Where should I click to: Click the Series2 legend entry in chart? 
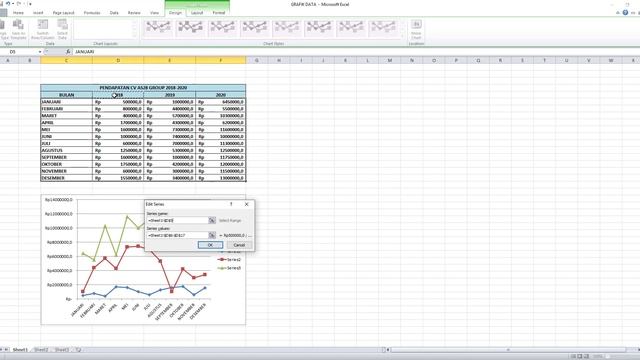[x=230, y=260]
